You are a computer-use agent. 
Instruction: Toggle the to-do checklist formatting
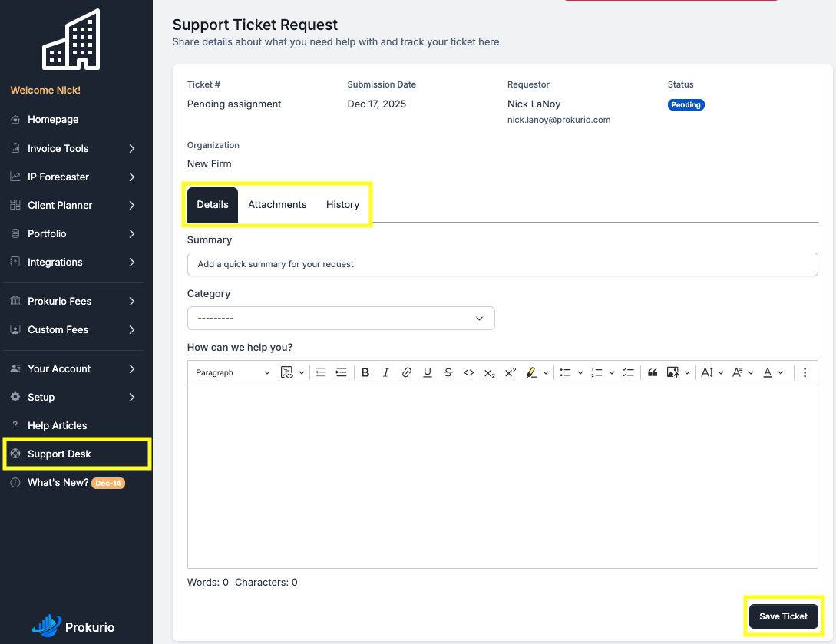click(x=628, y=372)
